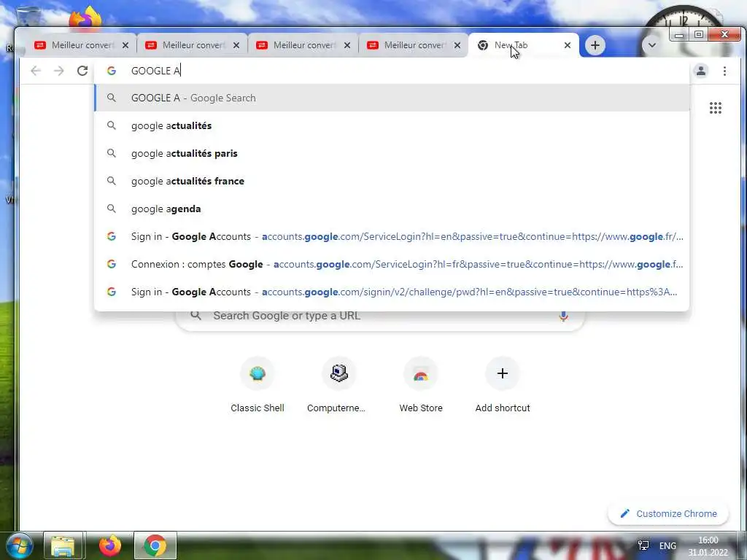
Task: Open Firefox from the taskbar
Action: 109,545
